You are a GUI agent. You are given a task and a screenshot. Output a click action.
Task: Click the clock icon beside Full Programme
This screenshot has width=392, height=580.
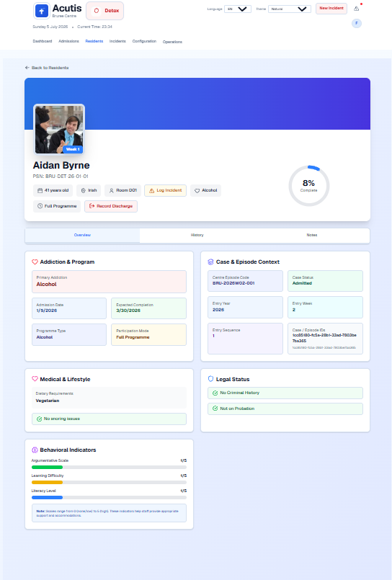[40, 206]
